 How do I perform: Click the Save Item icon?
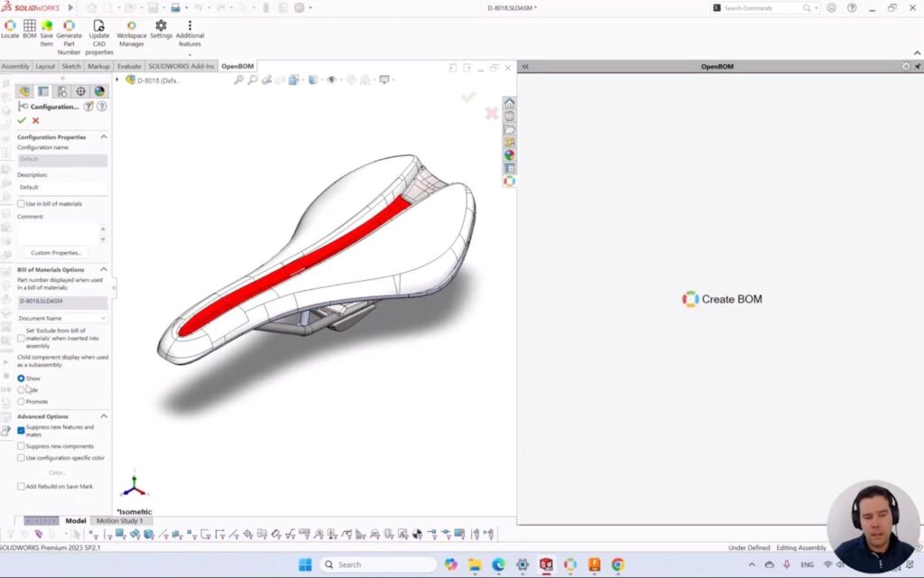click(47, 33)
